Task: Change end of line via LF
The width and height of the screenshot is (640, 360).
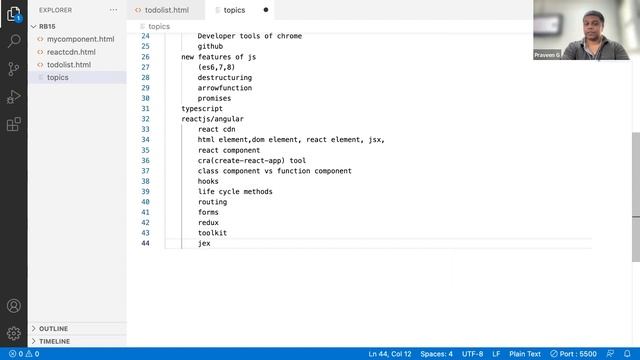Action: tap(496, 354)
